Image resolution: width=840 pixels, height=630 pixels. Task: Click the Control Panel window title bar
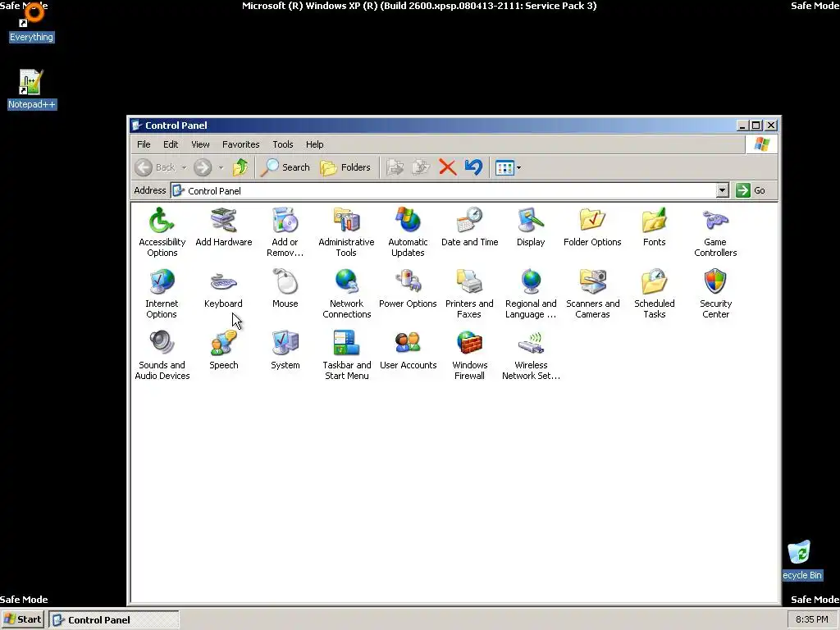tap(431, 126)
